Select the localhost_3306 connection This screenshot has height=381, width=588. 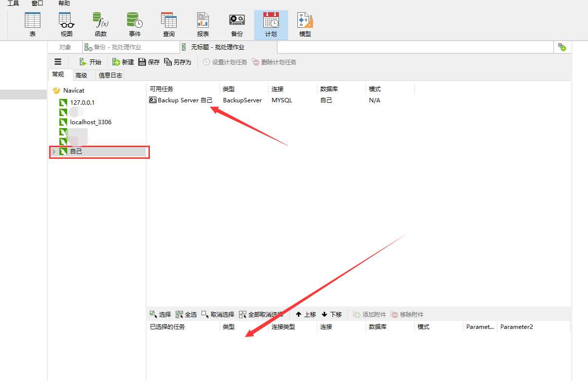[x=85, y=122]
